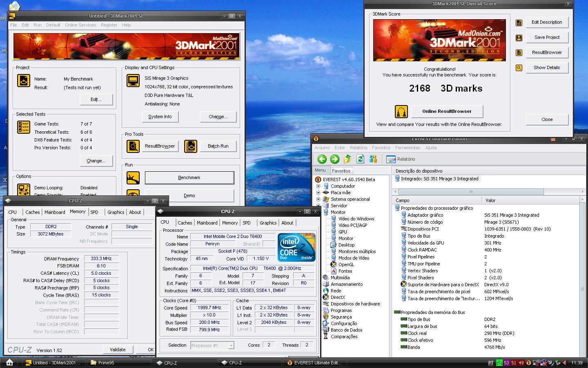Expand the Placa mãe tree node
Screen dimensions: 588x368
[x=318, y=193]
